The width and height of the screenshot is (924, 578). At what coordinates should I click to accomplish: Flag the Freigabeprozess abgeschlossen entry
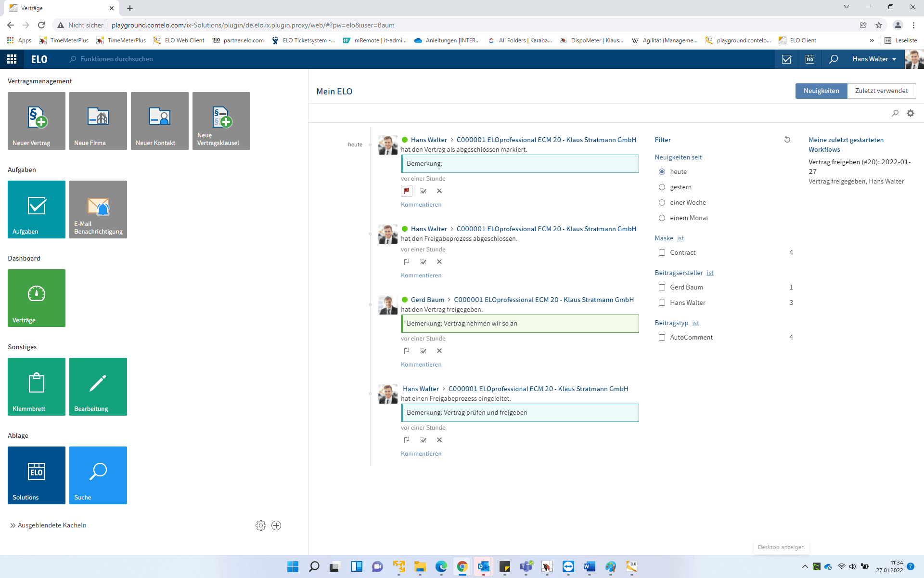click(x=407, y=262)
